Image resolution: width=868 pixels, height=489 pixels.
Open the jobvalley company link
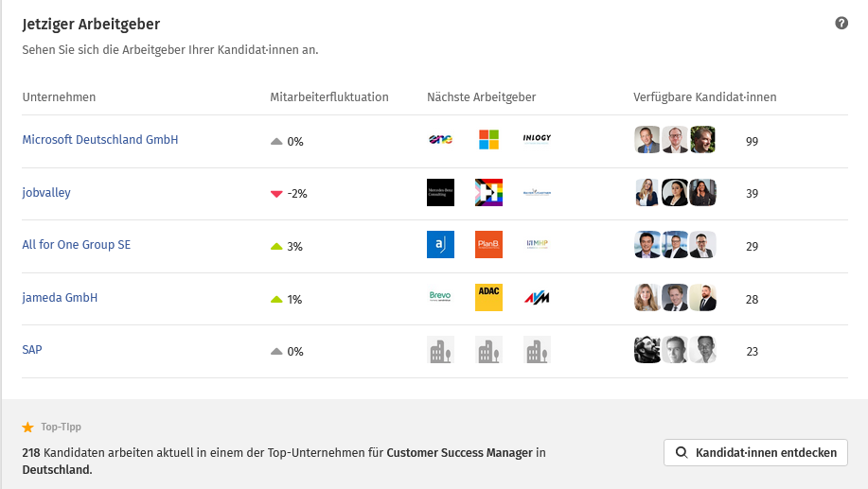(x=46, y=193)
